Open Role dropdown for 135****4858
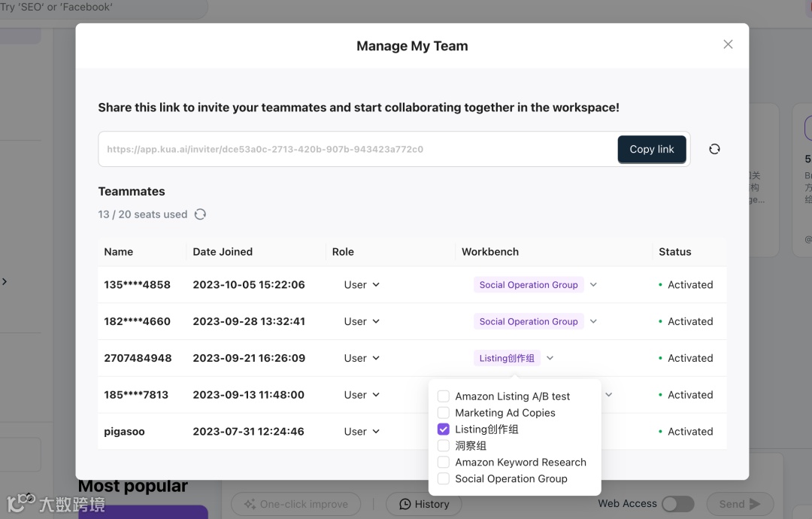 [362, 285]
